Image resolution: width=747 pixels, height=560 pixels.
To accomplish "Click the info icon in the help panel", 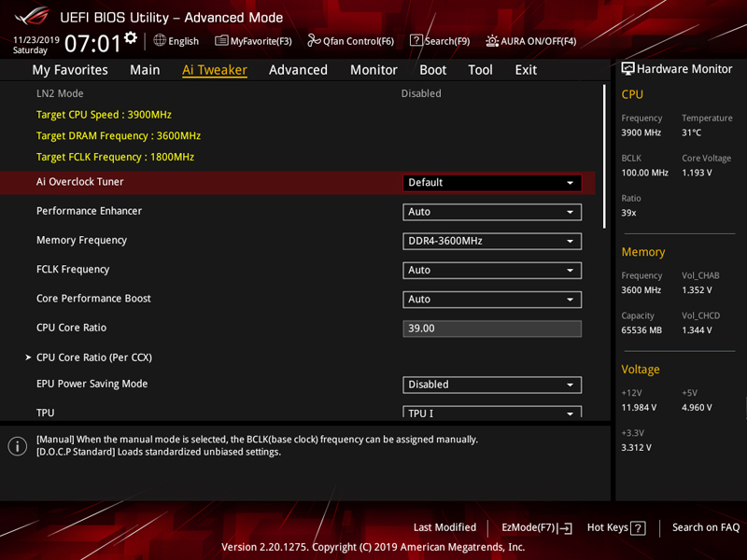I will pyautogui.click(x=17, y=446).
